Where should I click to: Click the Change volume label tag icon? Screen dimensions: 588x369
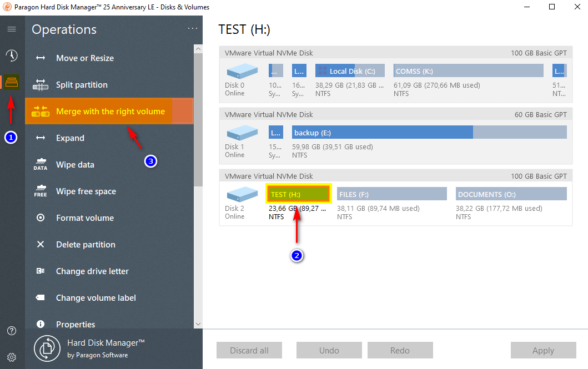41,297
